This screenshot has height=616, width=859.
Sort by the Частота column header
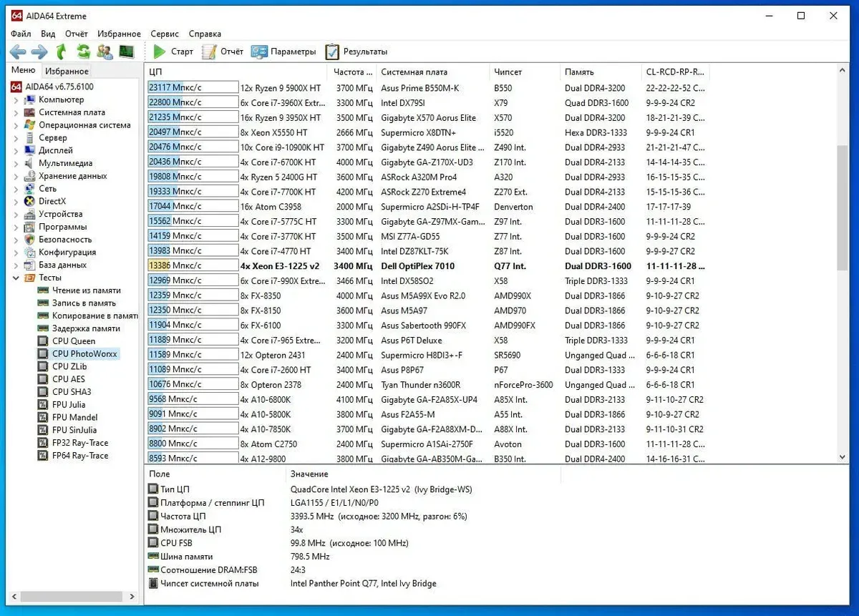click(x=352, y=72)
